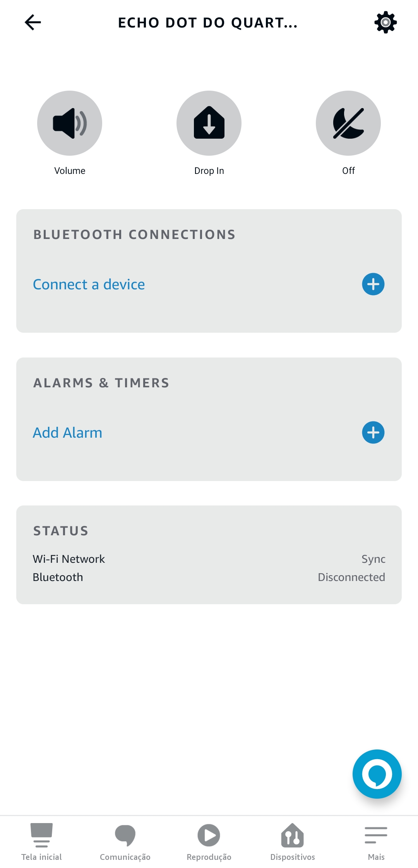Click the Connect a device link
The width and height of the screenshot is (418, 868).
pyautogui.click(x=89, y=285)
